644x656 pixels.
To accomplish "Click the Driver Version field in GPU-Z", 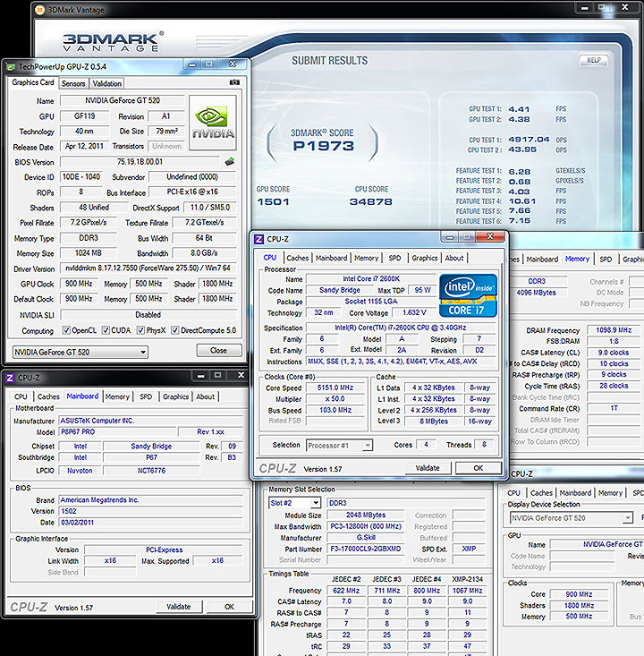I will (148, 268).
